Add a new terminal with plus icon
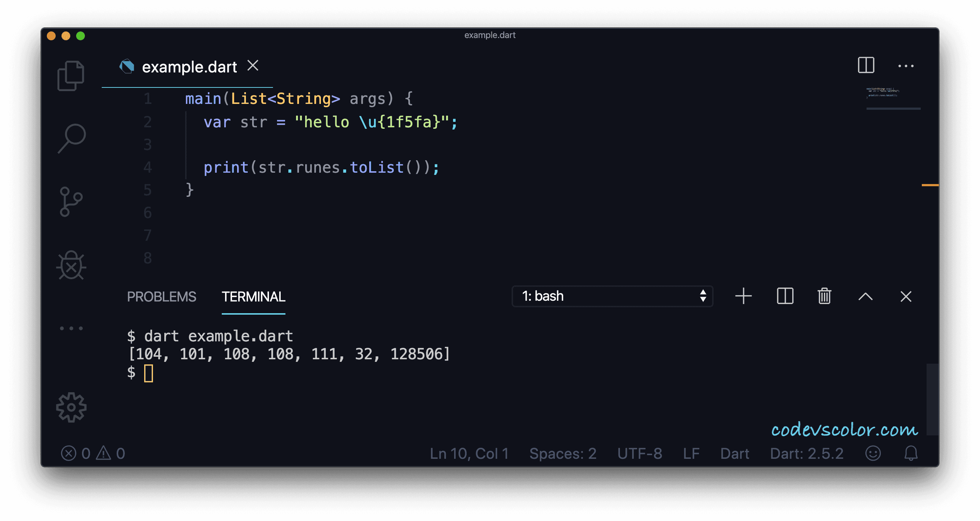The height and width of the screenshot is (521, 980). (743, 296)
